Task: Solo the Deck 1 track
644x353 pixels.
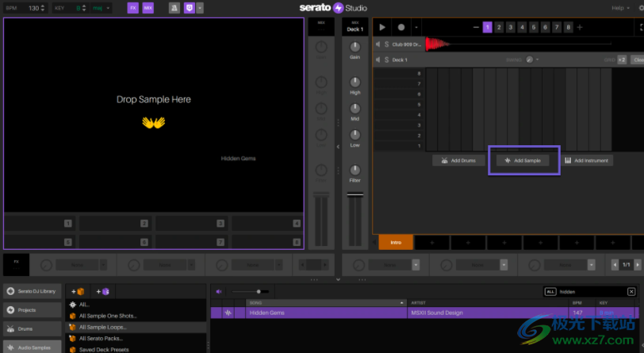Action: pos(386,60)
